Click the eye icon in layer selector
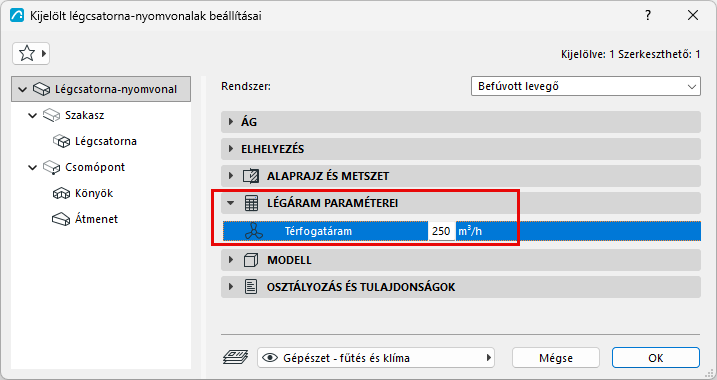The image size is (717, 380). click(270, 358)
